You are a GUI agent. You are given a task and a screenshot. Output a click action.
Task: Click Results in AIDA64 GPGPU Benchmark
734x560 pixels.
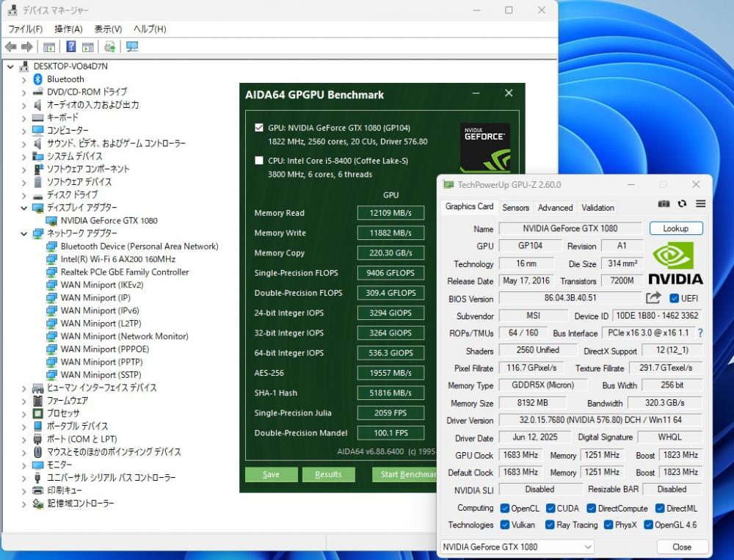328,474
